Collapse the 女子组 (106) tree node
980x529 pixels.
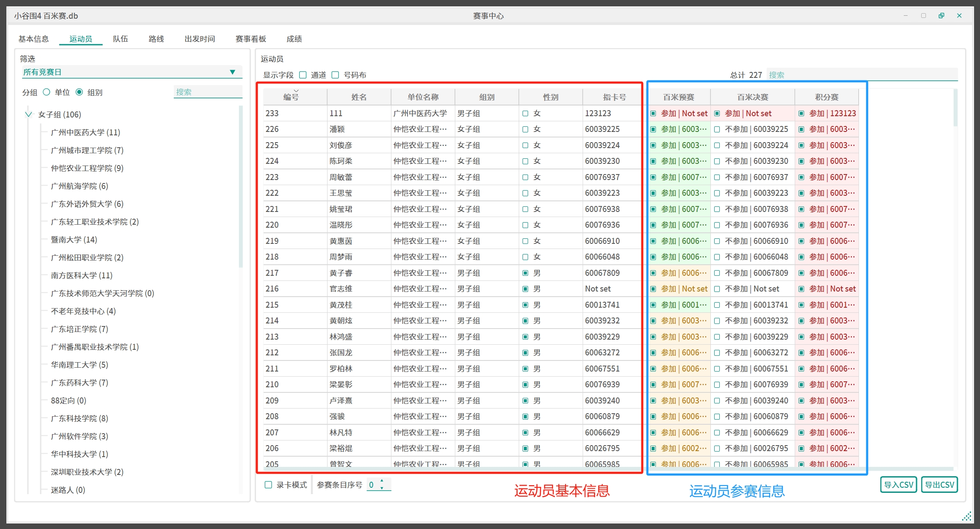click(29, 114)
